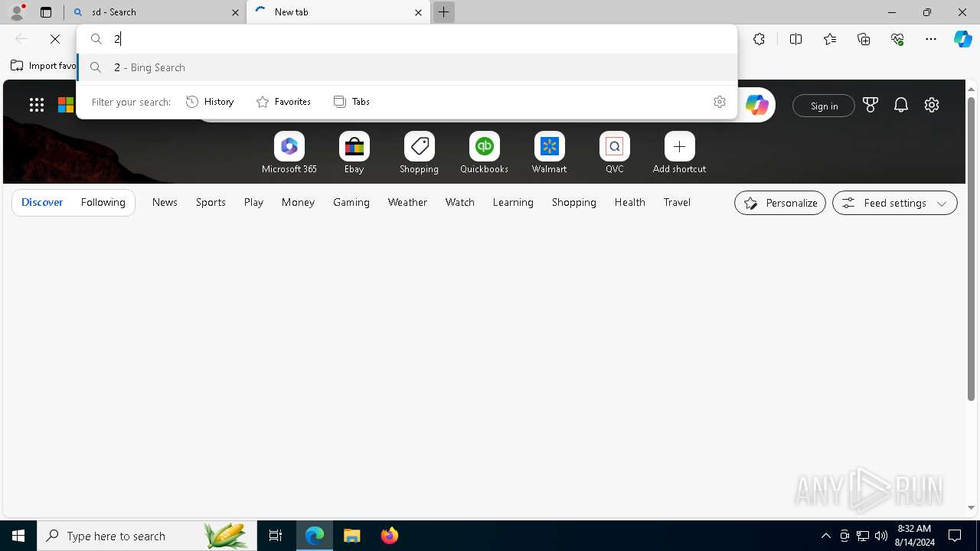Open the News category
This screenshot has height=551, width=980.
(x=165, y=202)
